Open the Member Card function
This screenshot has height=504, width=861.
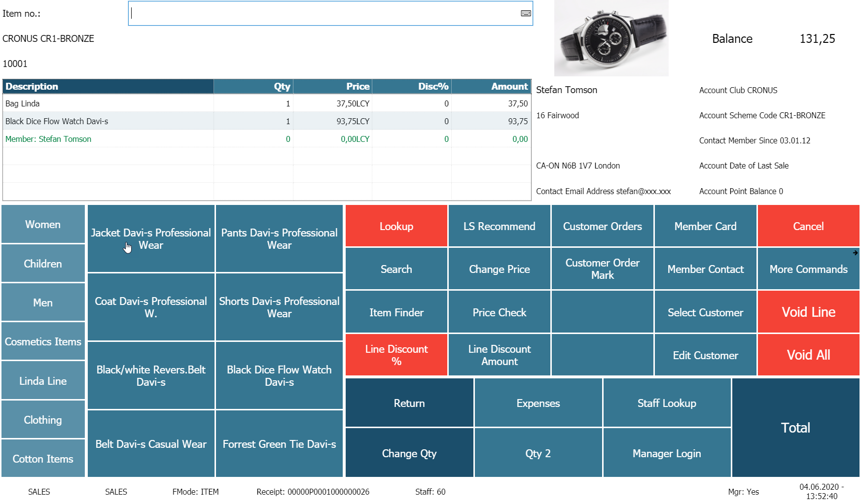click(x=705, y=226)
